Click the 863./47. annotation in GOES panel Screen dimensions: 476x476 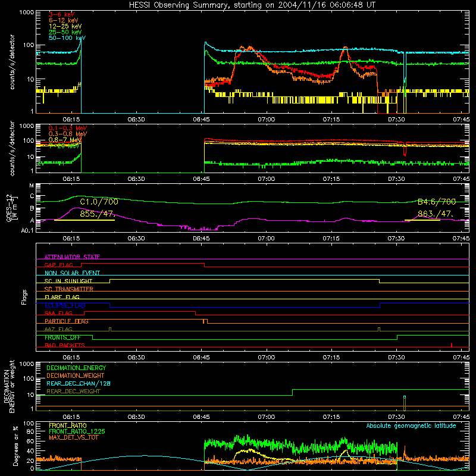(x=436, y=214)
